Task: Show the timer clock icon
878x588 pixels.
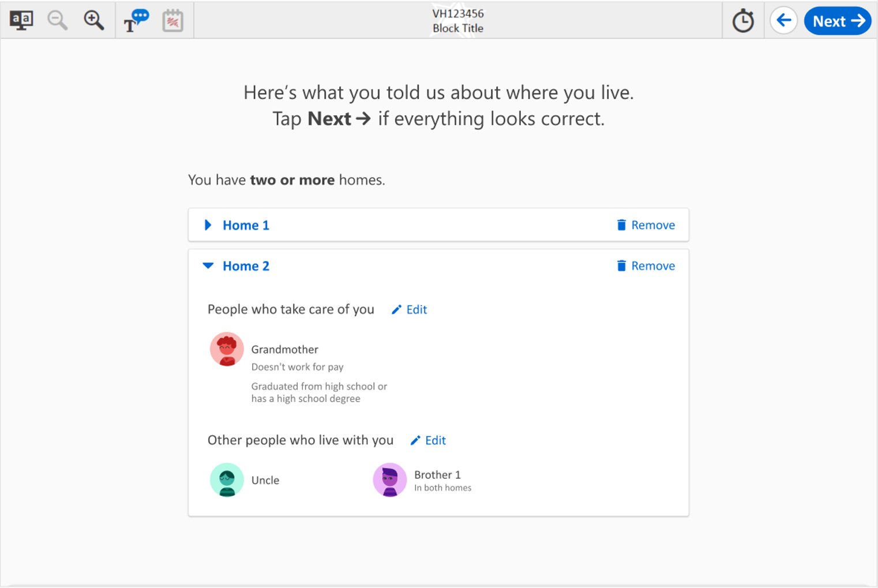Action: click(743, 21)
